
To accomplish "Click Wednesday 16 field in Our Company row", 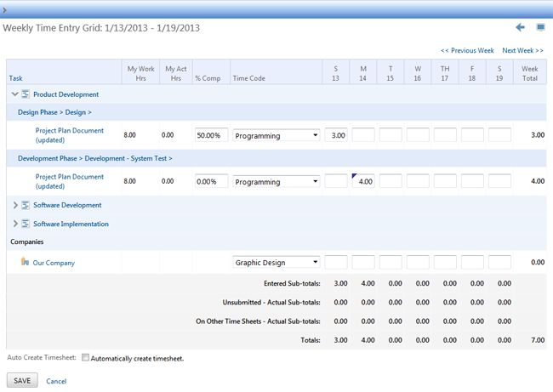I will [418, 262].
